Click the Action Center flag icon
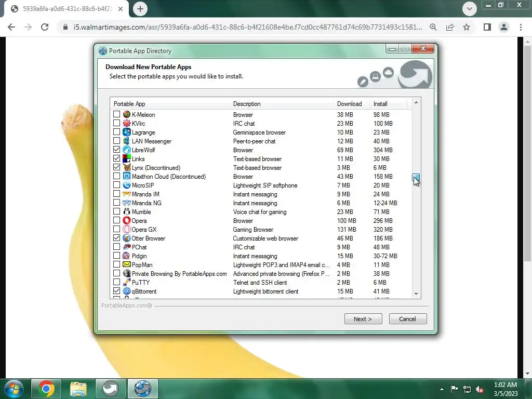Viewport: 532px width, 399px height. pyautogui.click(x=454, y=389)
